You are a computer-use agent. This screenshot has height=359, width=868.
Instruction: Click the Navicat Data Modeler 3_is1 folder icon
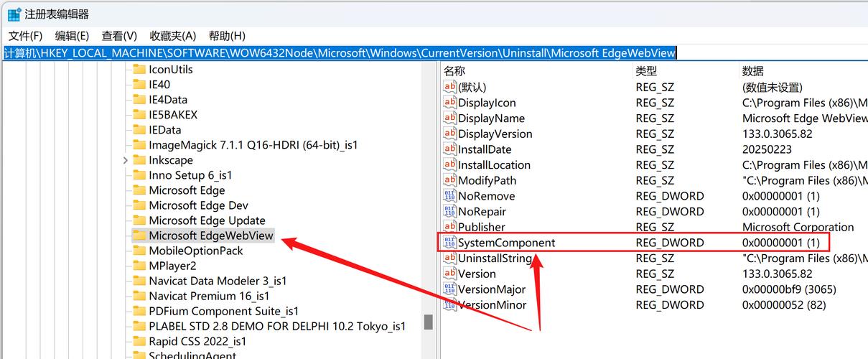click(x=139, y=281)
